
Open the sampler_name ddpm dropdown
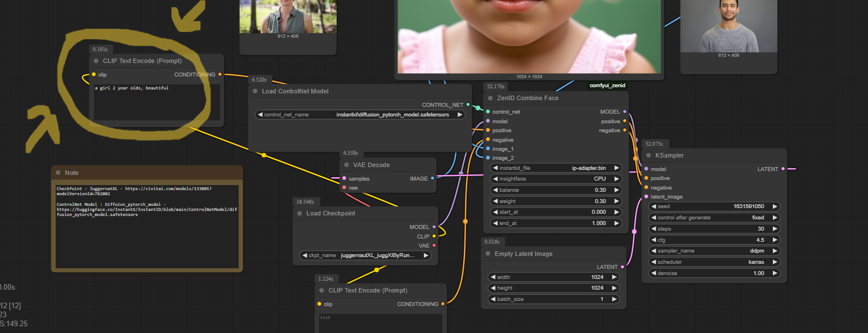(714, 251)
